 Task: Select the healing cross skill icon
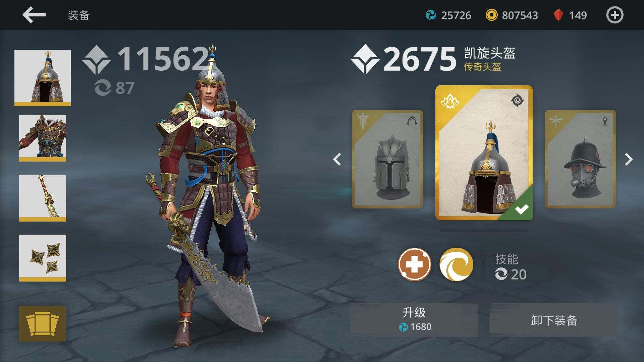[x=415, y=264]
